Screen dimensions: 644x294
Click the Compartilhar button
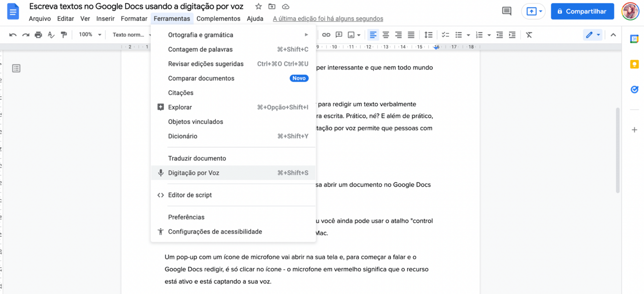click(582, 11)
